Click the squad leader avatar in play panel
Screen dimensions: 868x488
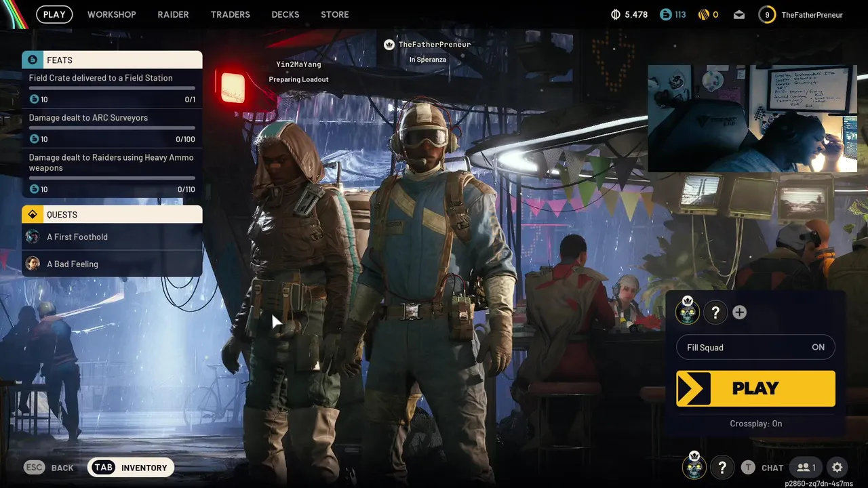688,312
